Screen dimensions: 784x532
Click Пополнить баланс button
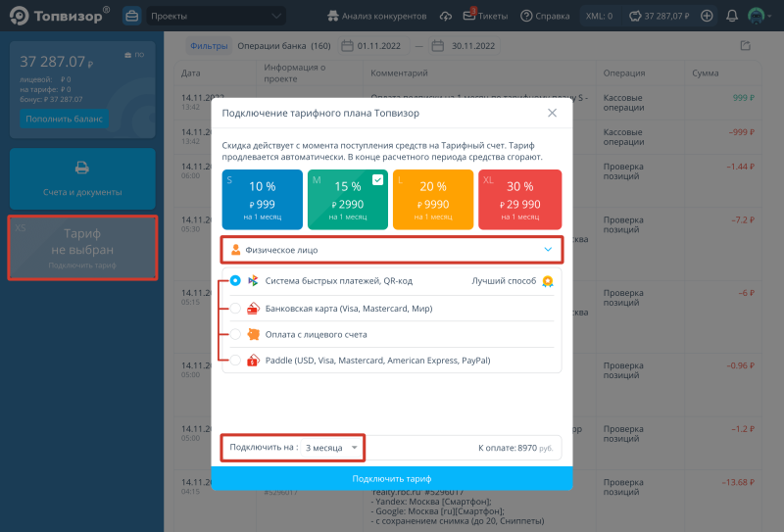point(65,119)
